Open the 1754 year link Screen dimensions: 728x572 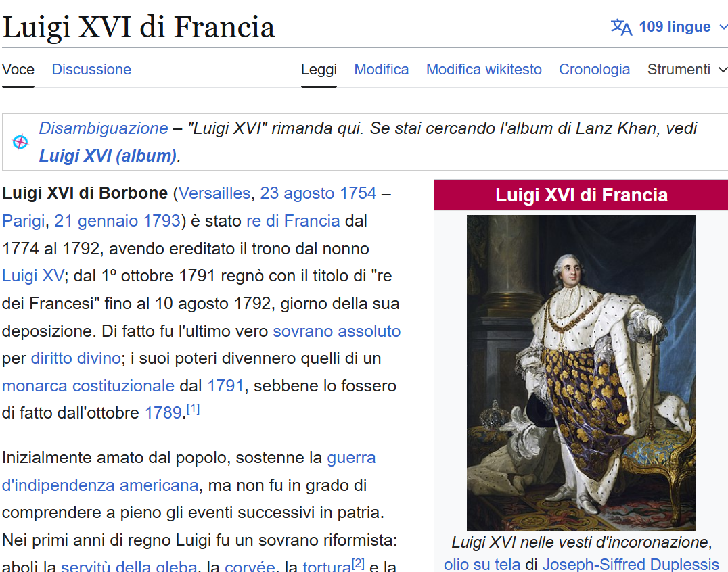click(x=358, y=193)
